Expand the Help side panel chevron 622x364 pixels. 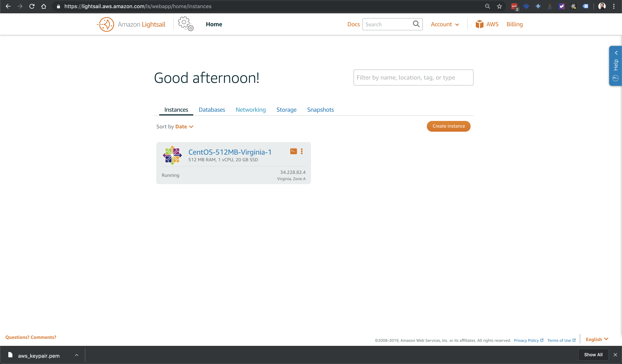616,52
